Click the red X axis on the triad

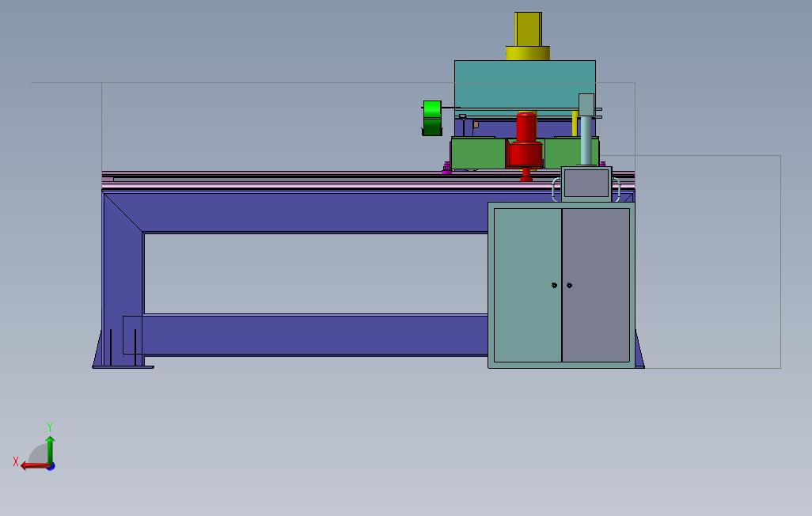pos(34,465)
